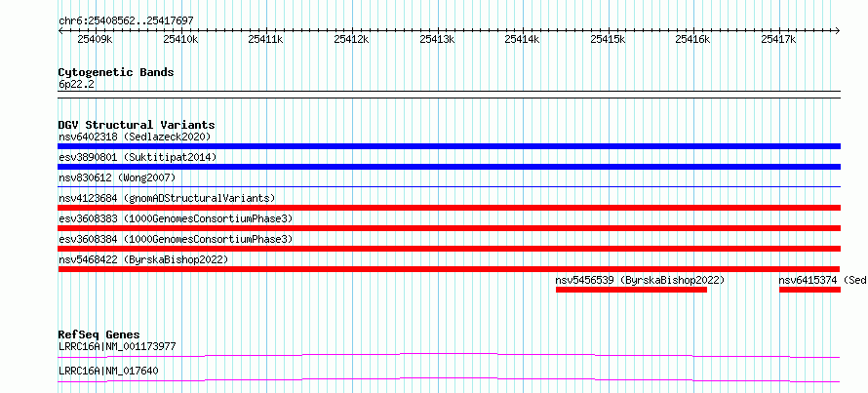868x393 pixels.
Task: Select the red bar under esv3608383
Action: coord(449,228)
